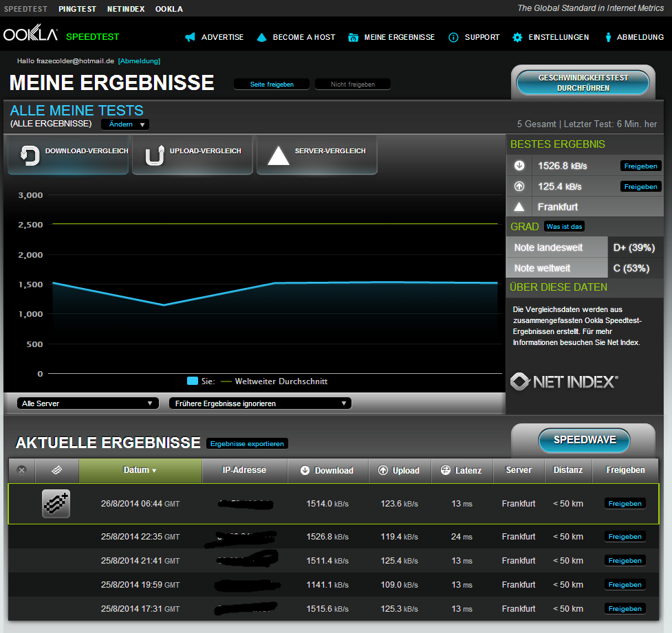Open the Support navigation item
This screenshot has height=633, width=672.
(474, 37)
